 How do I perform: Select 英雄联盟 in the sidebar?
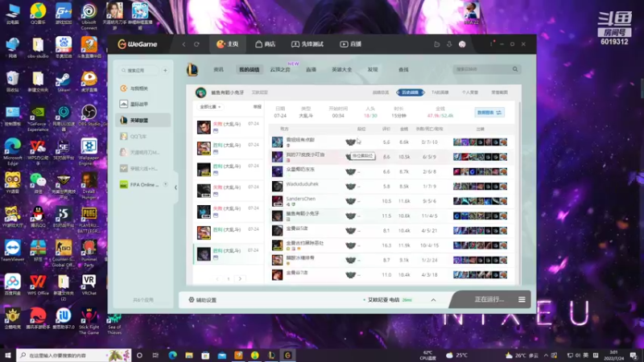point(143,120)
